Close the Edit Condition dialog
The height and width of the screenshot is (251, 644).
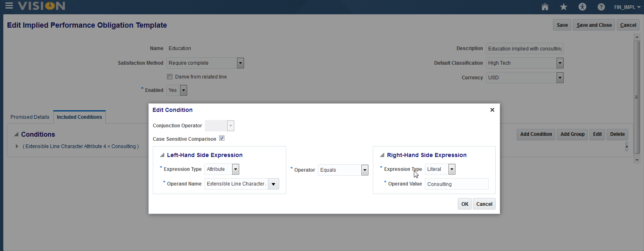pos(492,110)
